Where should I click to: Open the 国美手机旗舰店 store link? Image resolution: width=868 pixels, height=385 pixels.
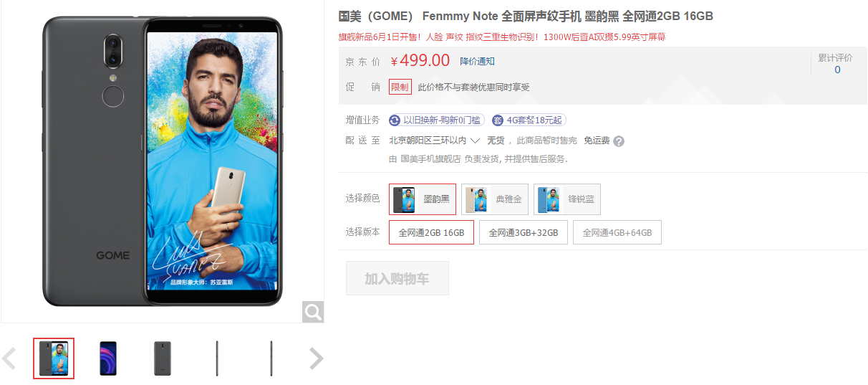tap(430, 158)
